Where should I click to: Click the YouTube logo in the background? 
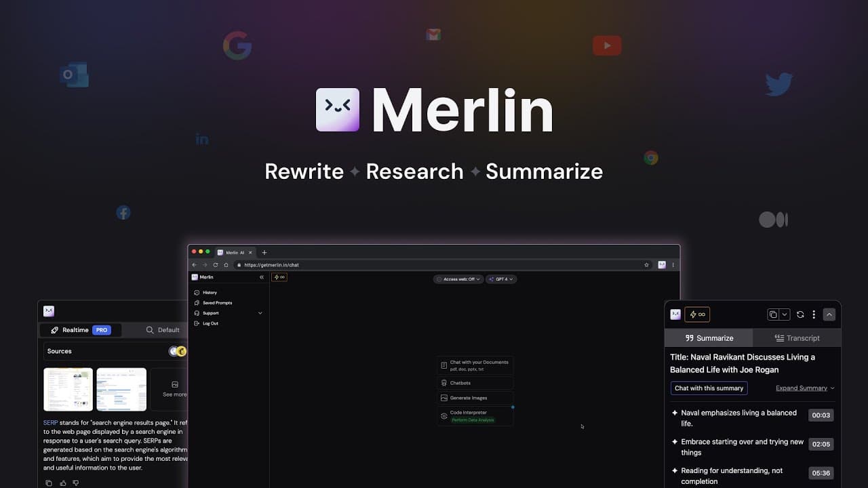[607, 45]
